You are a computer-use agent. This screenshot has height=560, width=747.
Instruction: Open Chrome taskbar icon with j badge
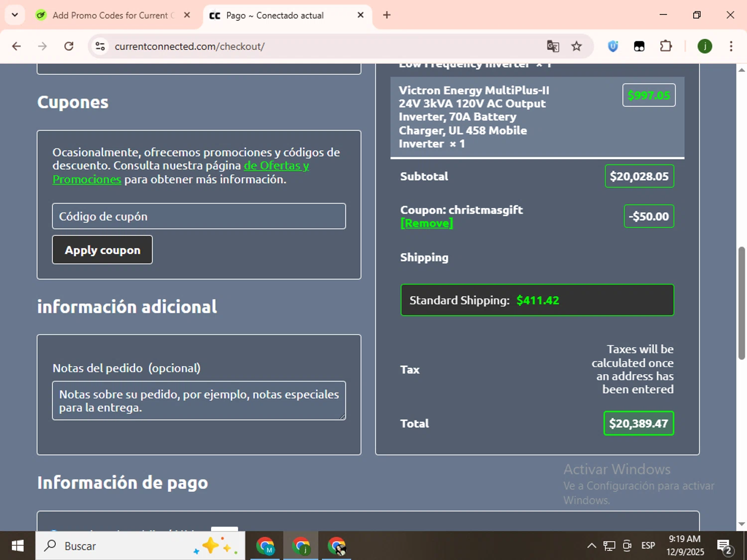coord(301,546)
